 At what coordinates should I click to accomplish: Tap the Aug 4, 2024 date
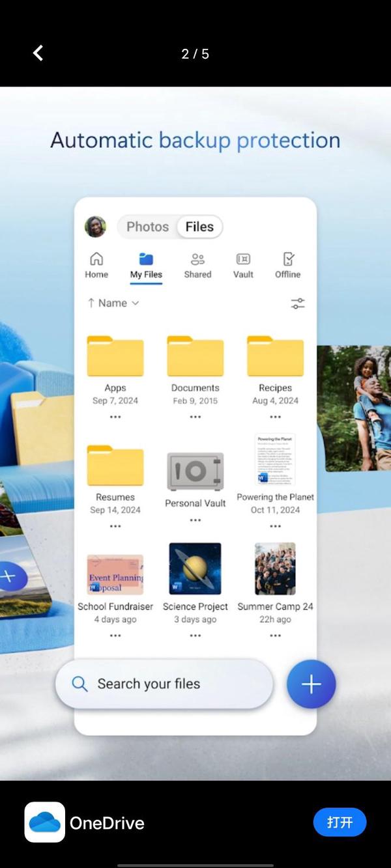275,401
